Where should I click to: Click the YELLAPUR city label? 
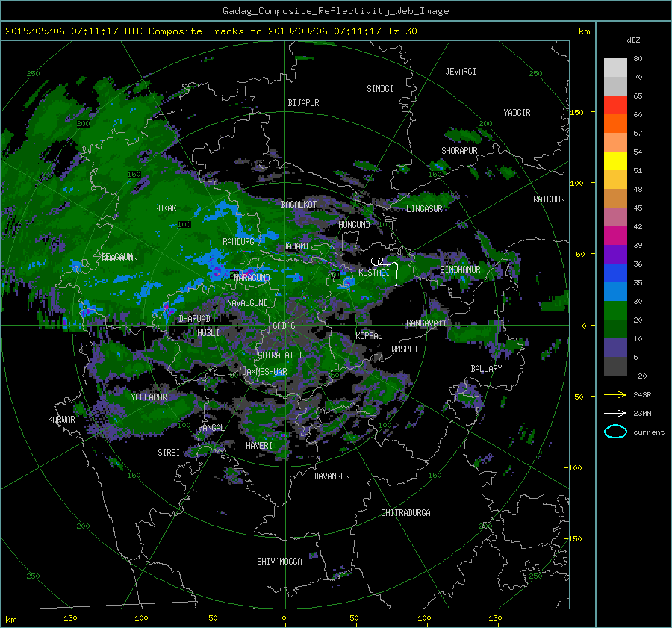click(149, 397)
